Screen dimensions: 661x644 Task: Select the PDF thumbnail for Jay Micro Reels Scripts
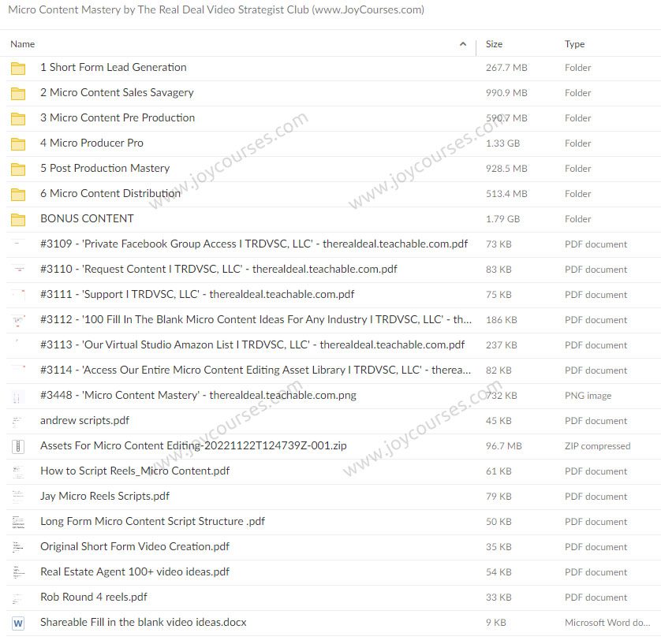18,497
